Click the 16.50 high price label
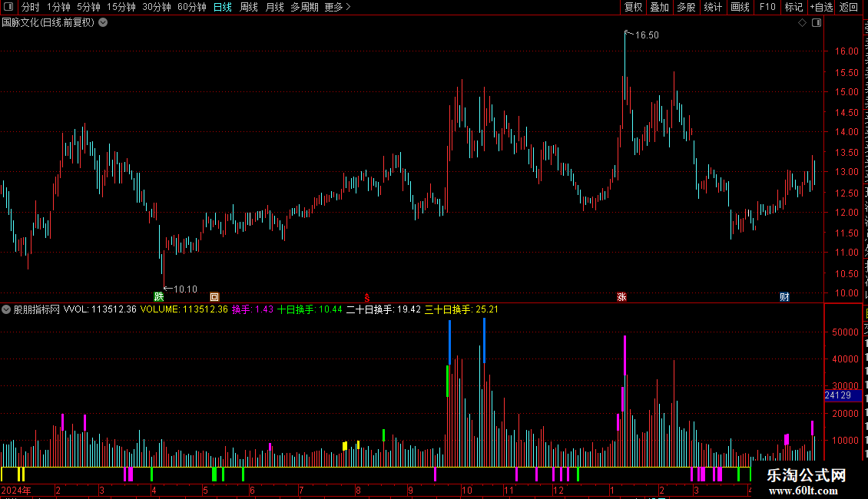Image resolution: width=868 pixels, height=499 pixels. click(647, 35)
